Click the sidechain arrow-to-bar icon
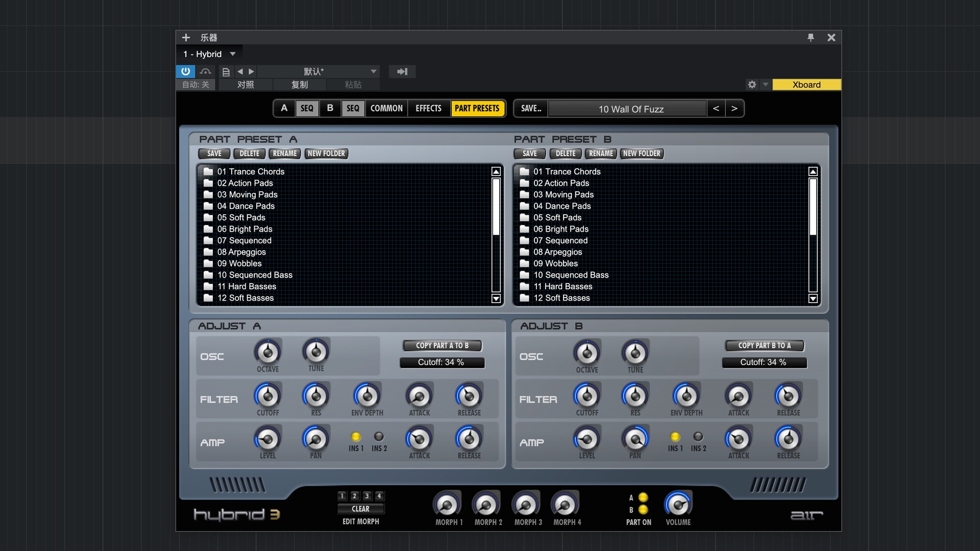 pyautogui.click(x=402, y=71)
